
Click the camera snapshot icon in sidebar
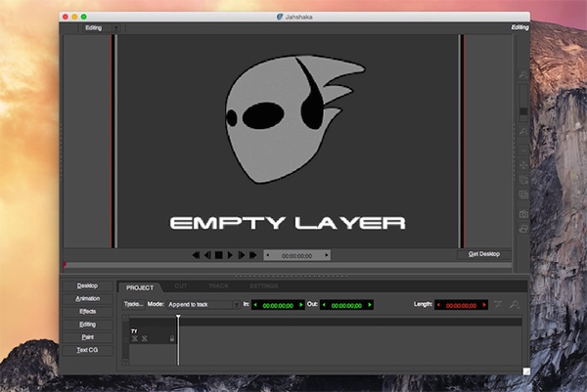pyautogui.click(x=523, y=214)
